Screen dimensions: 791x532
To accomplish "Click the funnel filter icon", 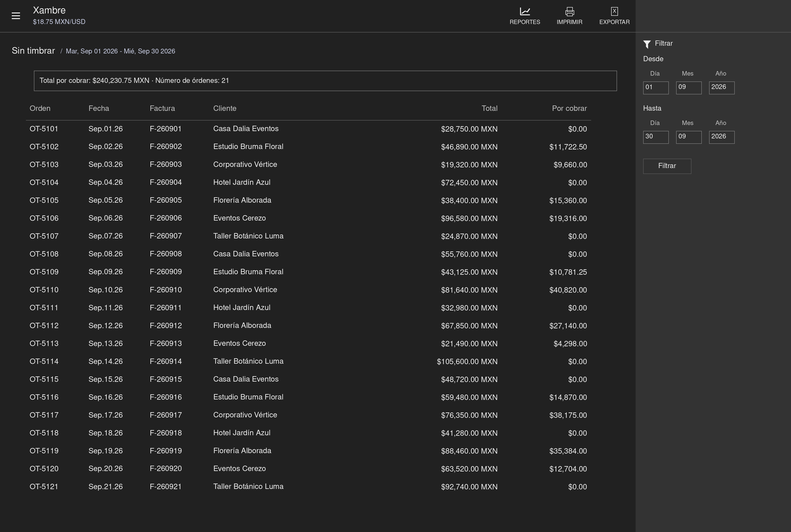I will coord(647,44).
